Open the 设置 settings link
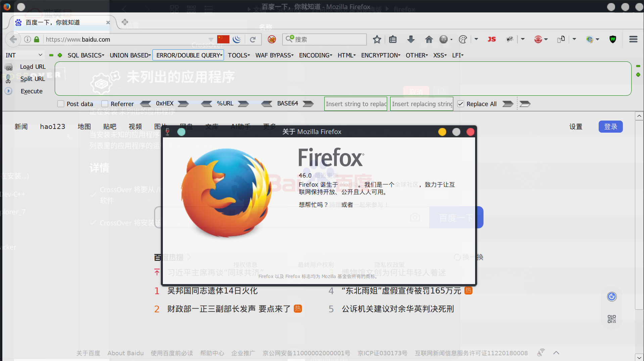This screenshot has width=644, height=361. [x=576, y=127]
